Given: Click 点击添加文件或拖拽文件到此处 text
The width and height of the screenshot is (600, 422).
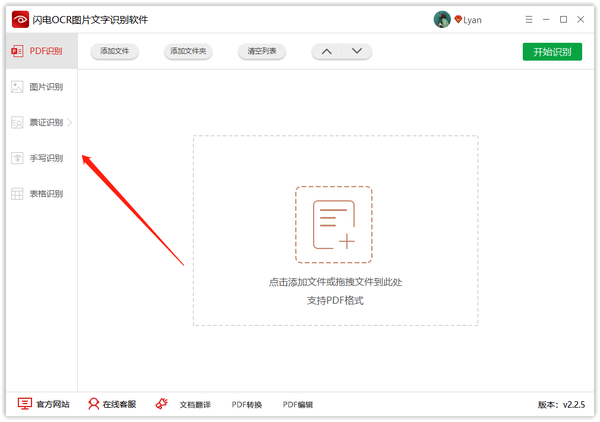Looking at the screenshot, I should pyautogui.click(x=335, y=282).
